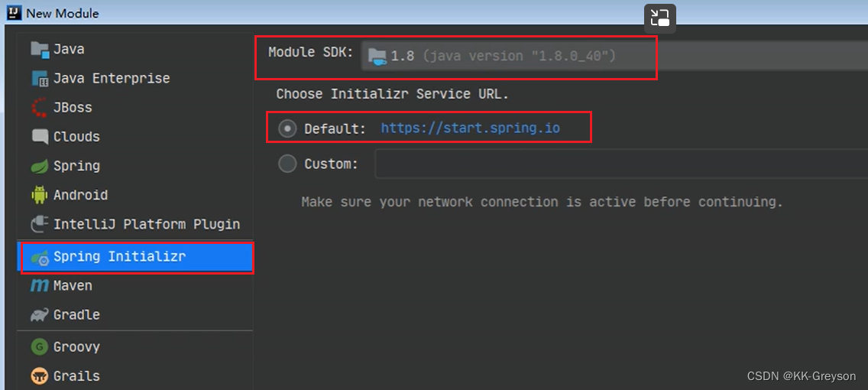Select the Clouds module type

(136, 137)
